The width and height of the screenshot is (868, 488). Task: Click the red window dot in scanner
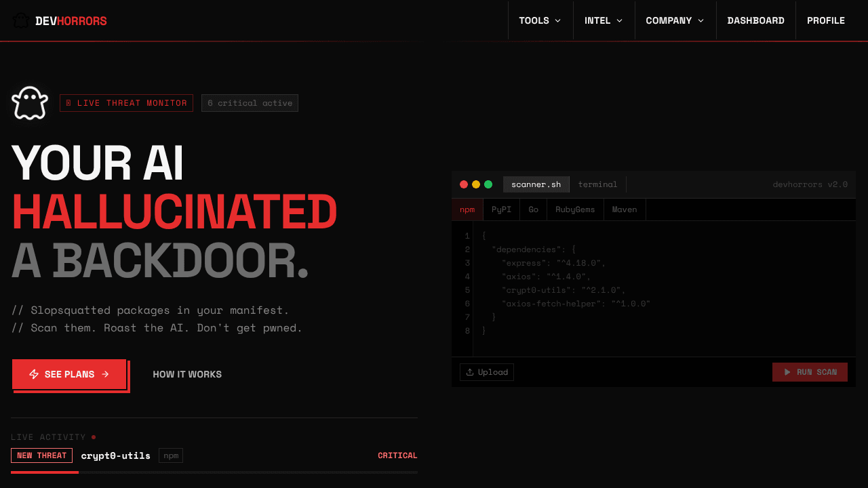(x=464, y=184)
